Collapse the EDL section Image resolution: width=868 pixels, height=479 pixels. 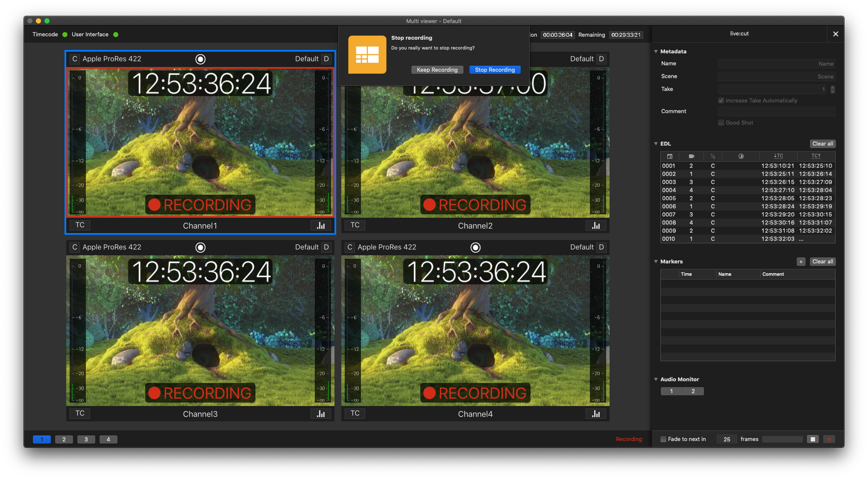click(x=656, y=144)
